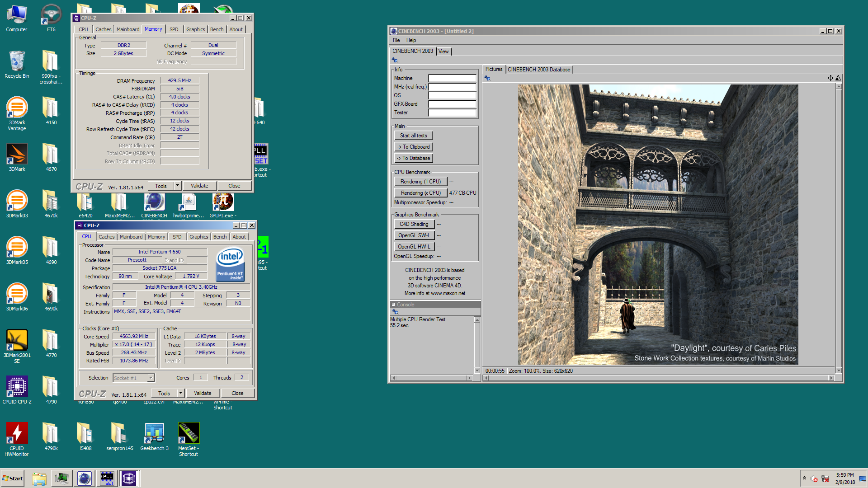Run the C4D Shading test
The height and width of the screenshot is (488, 868).
(x=415, y=224)
